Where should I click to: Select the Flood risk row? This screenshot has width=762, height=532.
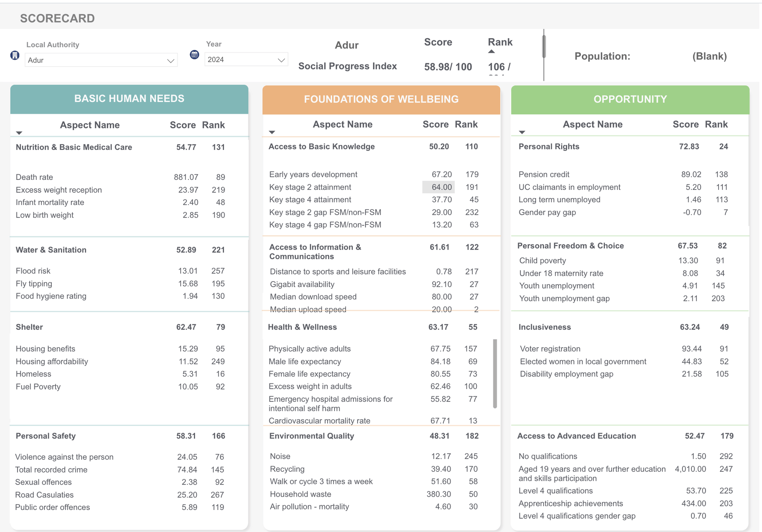click(33, 271)
